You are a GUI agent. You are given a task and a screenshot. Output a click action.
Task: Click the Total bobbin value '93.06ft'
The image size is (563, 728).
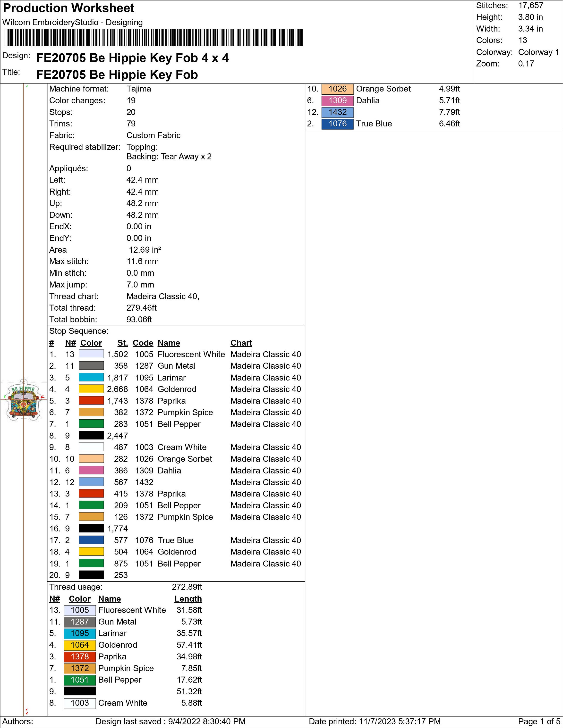139,319
